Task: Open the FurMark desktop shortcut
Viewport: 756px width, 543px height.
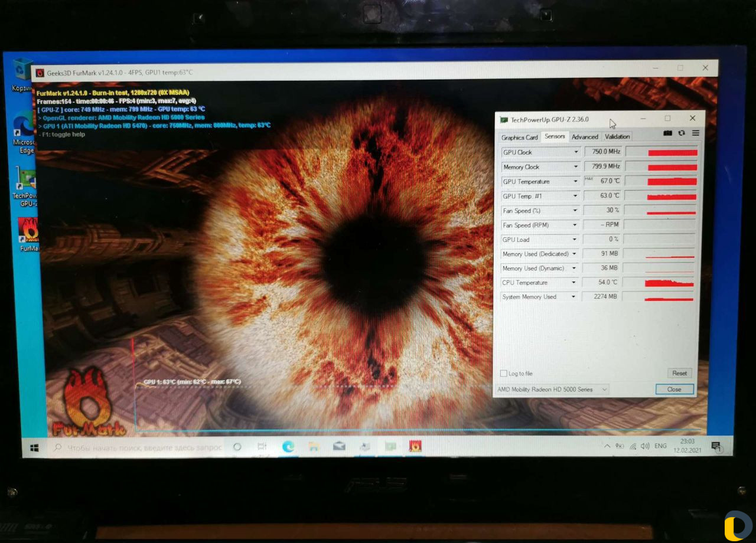Action: (x=28, y=234)
